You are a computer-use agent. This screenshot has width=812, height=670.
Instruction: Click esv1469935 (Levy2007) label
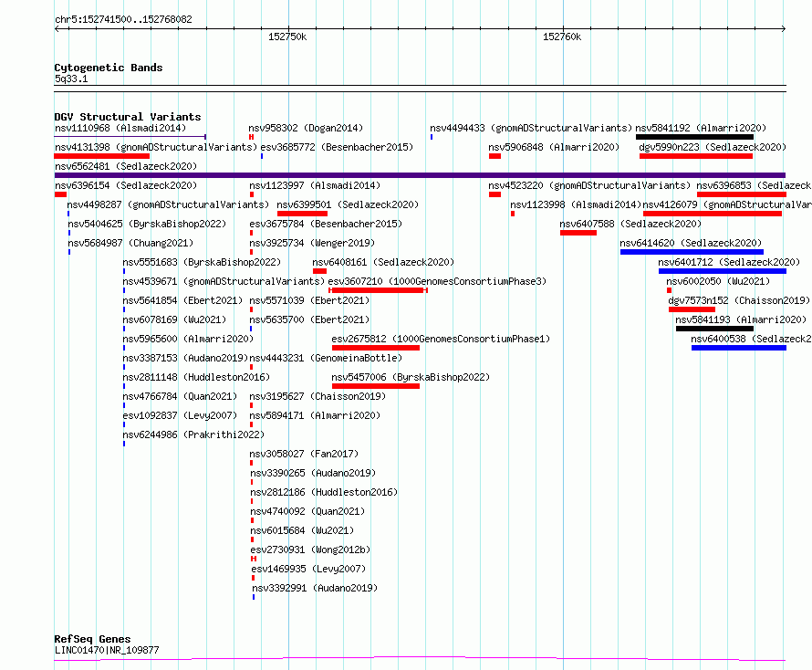tap(308, 569)
